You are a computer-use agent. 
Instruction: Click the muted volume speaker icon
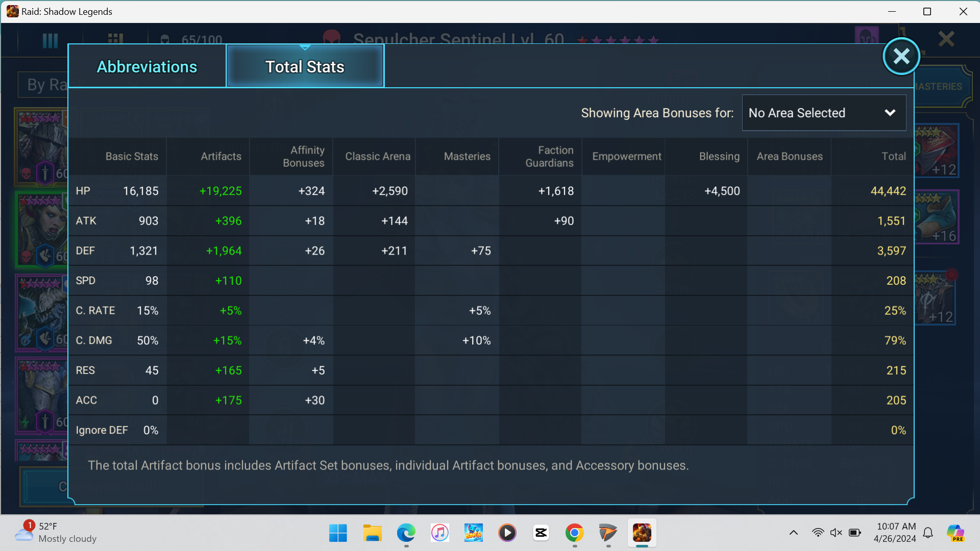coord(836,533)
